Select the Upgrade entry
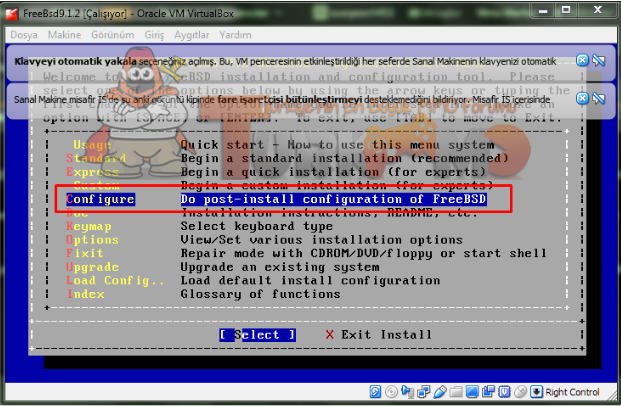The height and width of the screenshot is (406, 621). pyautogui.click(x=92, y=267)
